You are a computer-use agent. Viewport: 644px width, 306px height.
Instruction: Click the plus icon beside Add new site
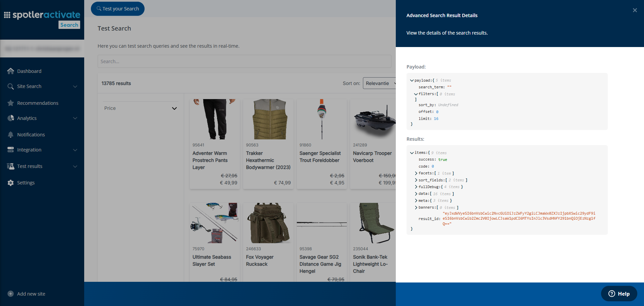point(11,294)
